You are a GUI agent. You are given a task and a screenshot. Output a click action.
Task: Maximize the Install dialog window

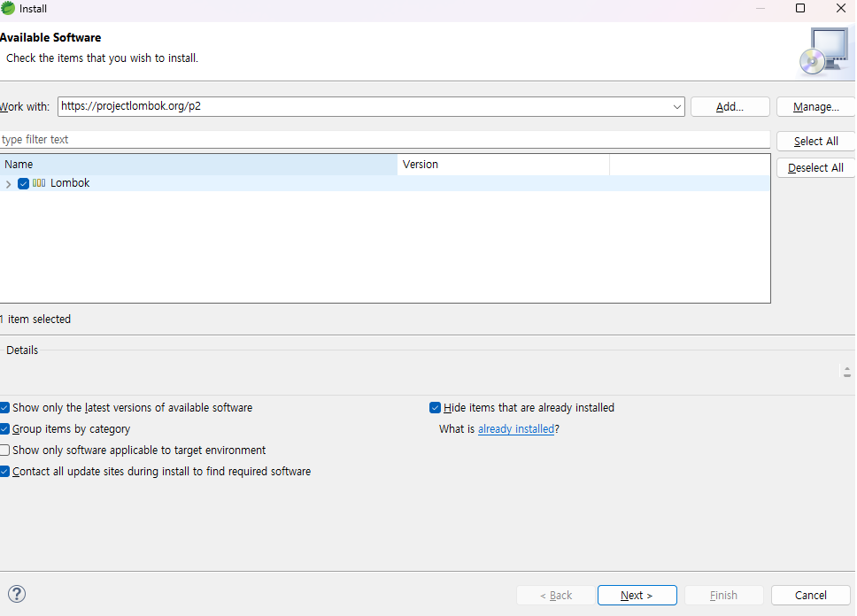pyautogui.click(x=800, y=8)
